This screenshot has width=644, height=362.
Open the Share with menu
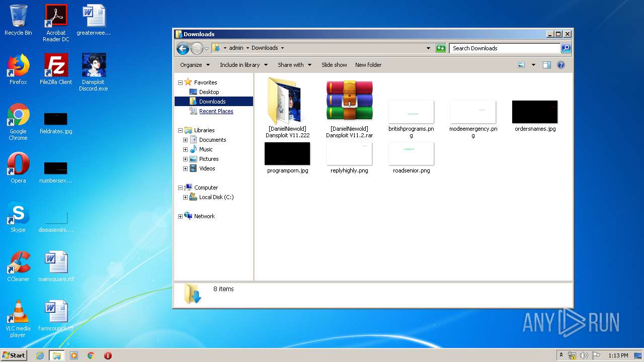[294, 65]
